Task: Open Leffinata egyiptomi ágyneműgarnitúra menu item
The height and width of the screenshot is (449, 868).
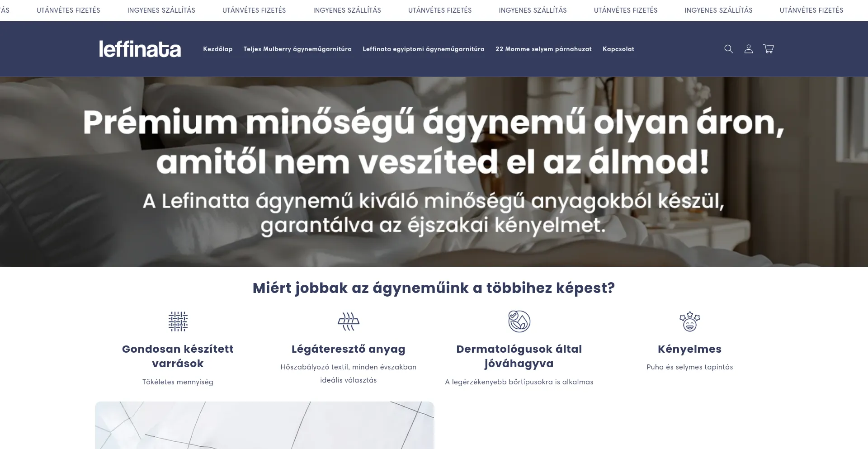Action: point(424,49)
